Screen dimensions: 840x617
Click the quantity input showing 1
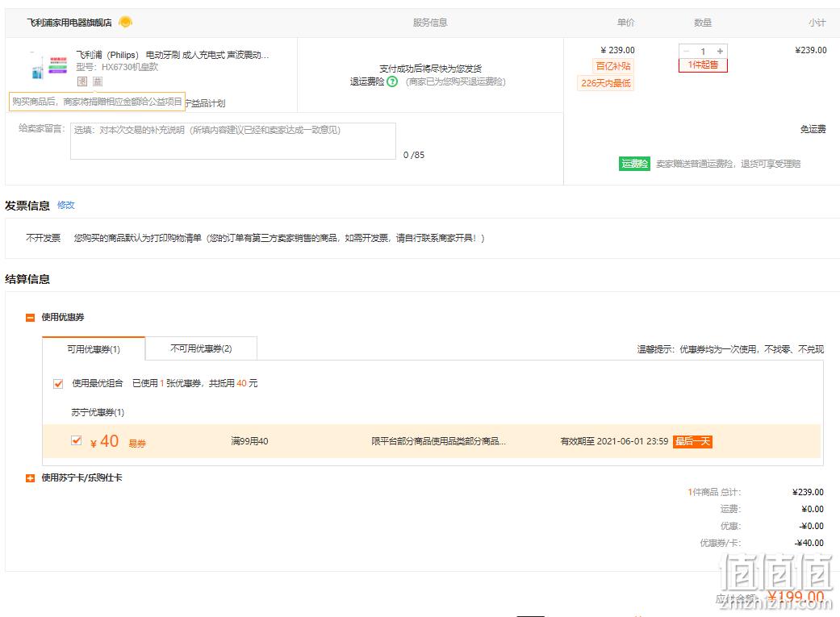(703, 51)
